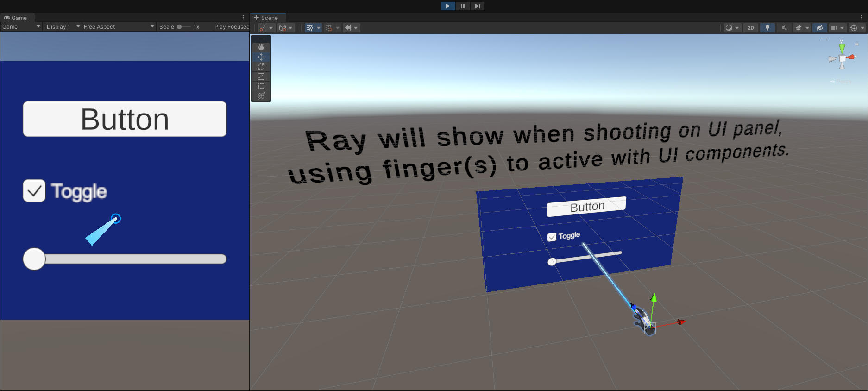Click the Pause button in the toolbar
The width and height of the screenshot is (868, 391).
(x=463, y=6)
